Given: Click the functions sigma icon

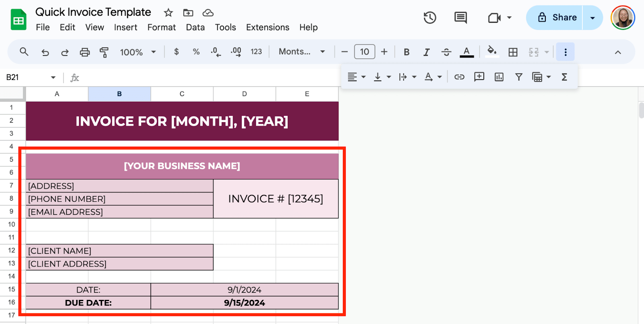Looking at the screenshot, I should click(564, 77).
